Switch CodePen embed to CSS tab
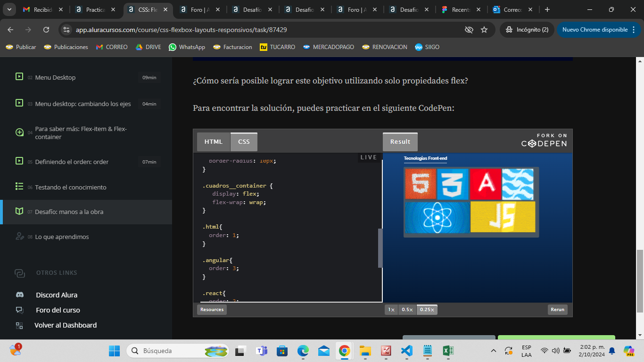This screenshot has height=362, width=644. pyautogui.click(x=244, y=142)
